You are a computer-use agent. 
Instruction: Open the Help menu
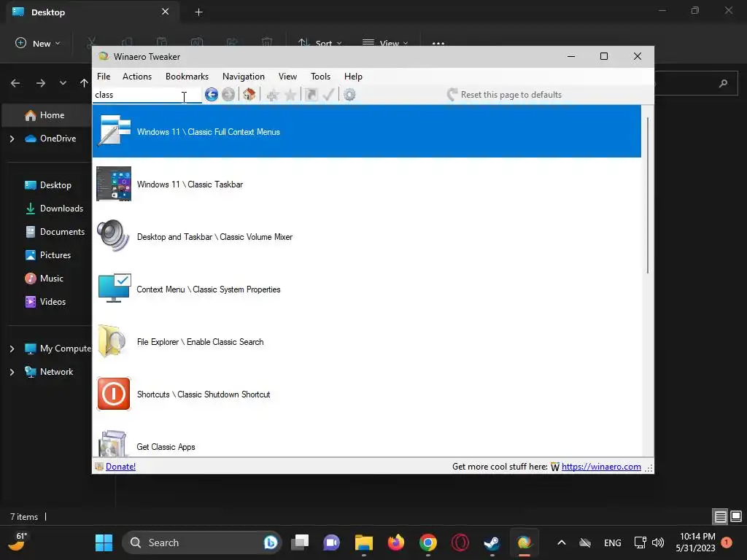click(354, 77)
